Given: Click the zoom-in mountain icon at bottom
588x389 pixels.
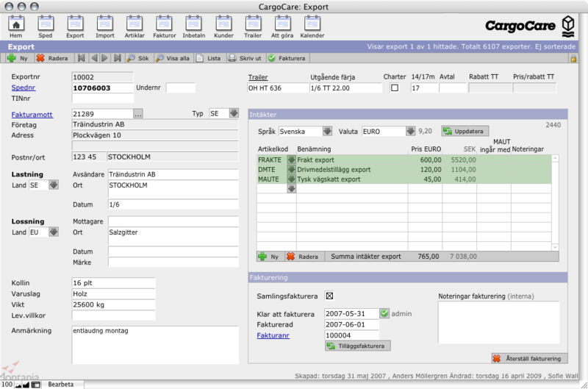Looking at the screenshot, I should tap(26, 385).
